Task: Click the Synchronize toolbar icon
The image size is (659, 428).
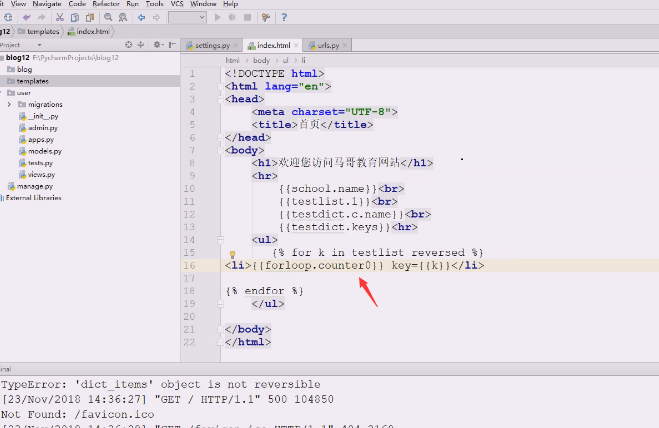Action: [8, 17]
